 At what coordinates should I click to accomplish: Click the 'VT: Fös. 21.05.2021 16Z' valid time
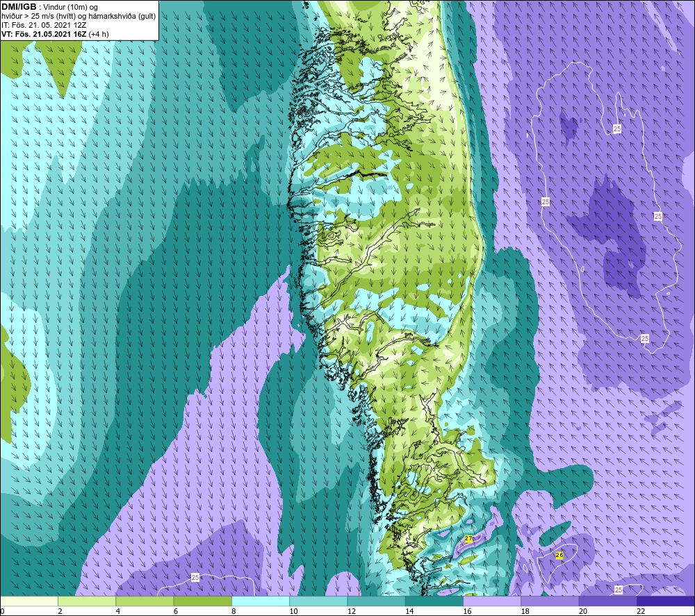click(44, 34)
